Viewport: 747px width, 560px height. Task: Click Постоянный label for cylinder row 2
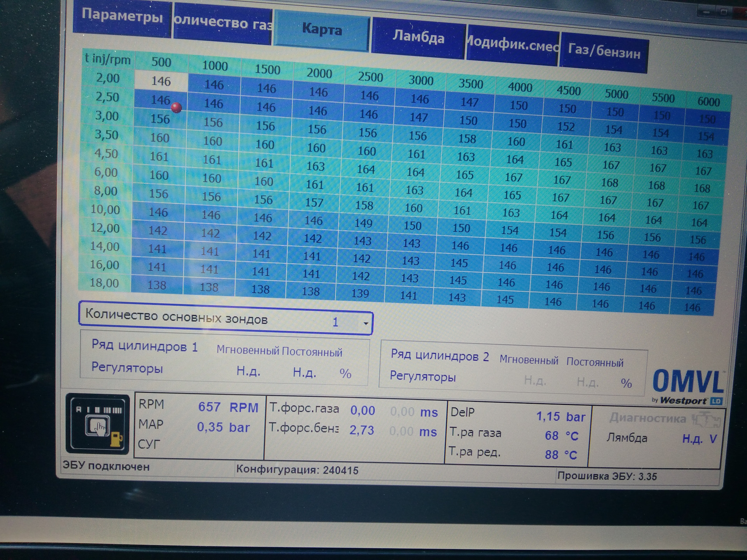[x=595, y=362]
